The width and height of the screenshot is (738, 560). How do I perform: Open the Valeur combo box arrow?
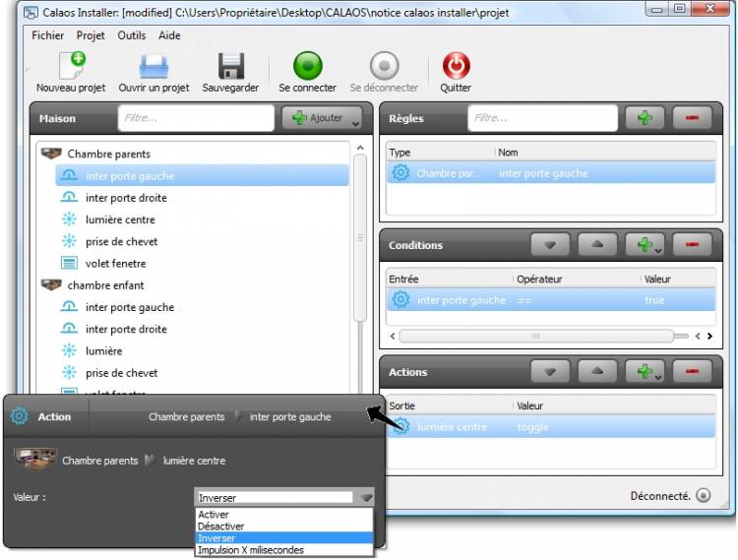(366, 497)
